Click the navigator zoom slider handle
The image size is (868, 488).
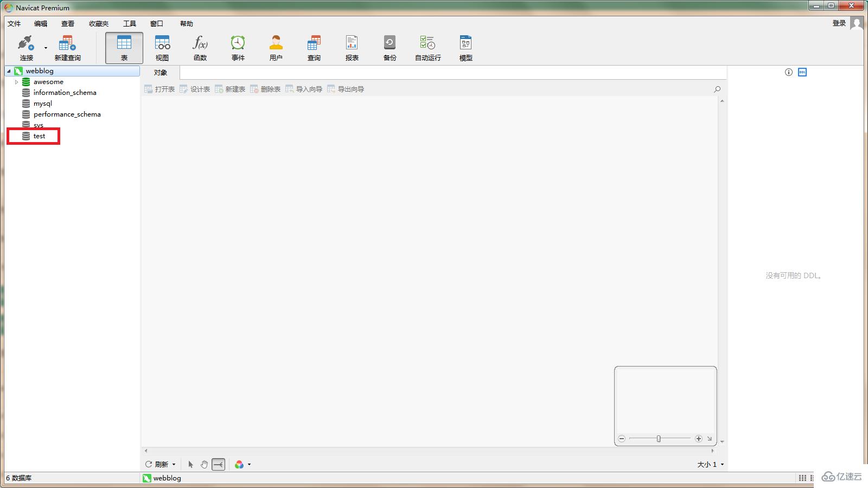[659, 439]
